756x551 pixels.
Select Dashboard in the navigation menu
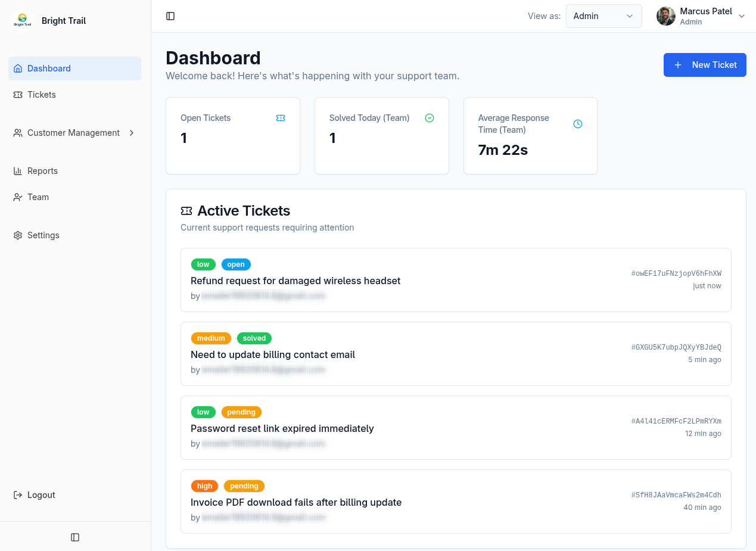pos(49,68)
